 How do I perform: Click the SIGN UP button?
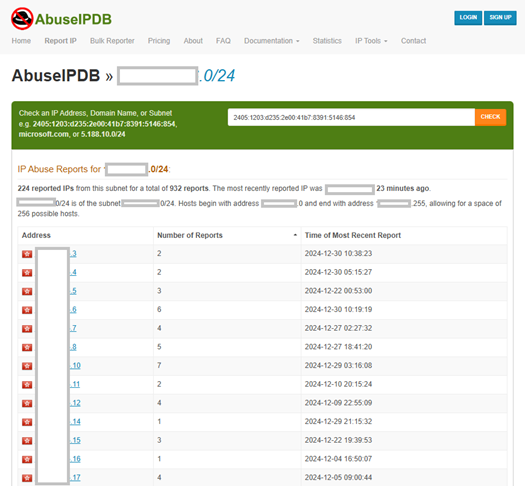[x=500, y=18]
